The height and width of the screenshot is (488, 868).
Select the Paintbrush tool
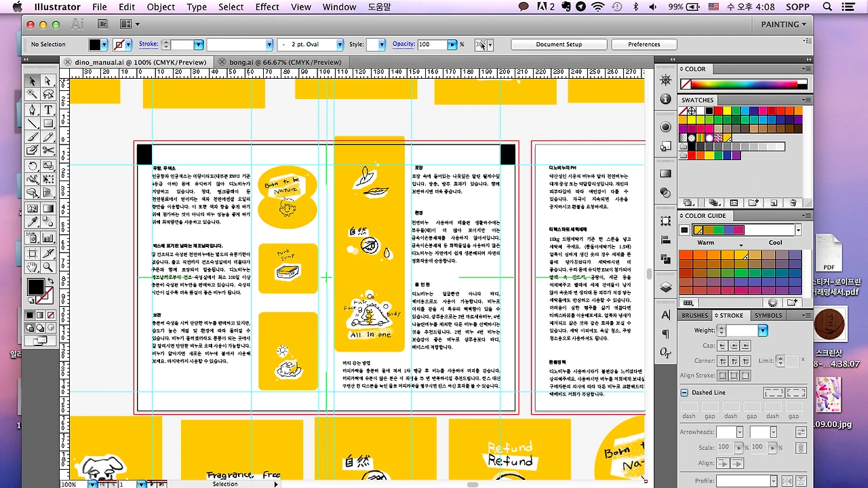coord(32,137)
